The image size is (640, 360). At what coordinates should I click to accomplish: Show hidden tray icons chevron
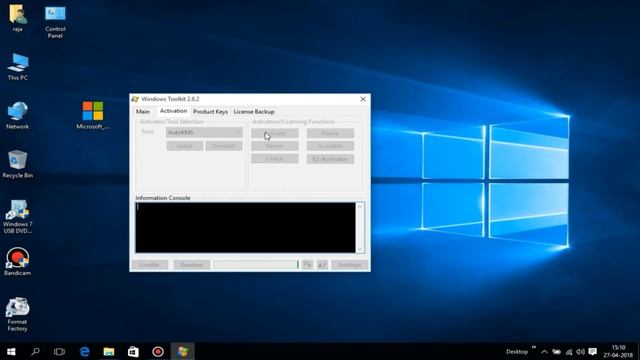point(544,352)
